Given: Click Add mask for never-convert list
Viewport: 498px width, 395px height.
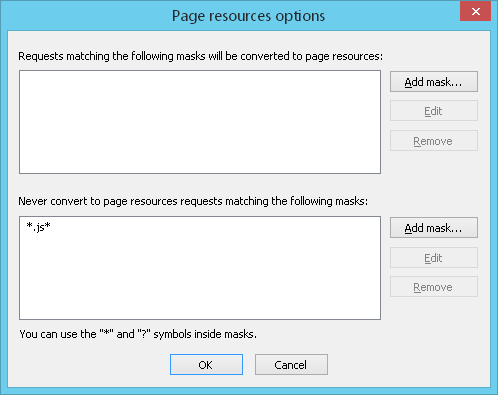Looking at the screenshot, I should [434, 228].
